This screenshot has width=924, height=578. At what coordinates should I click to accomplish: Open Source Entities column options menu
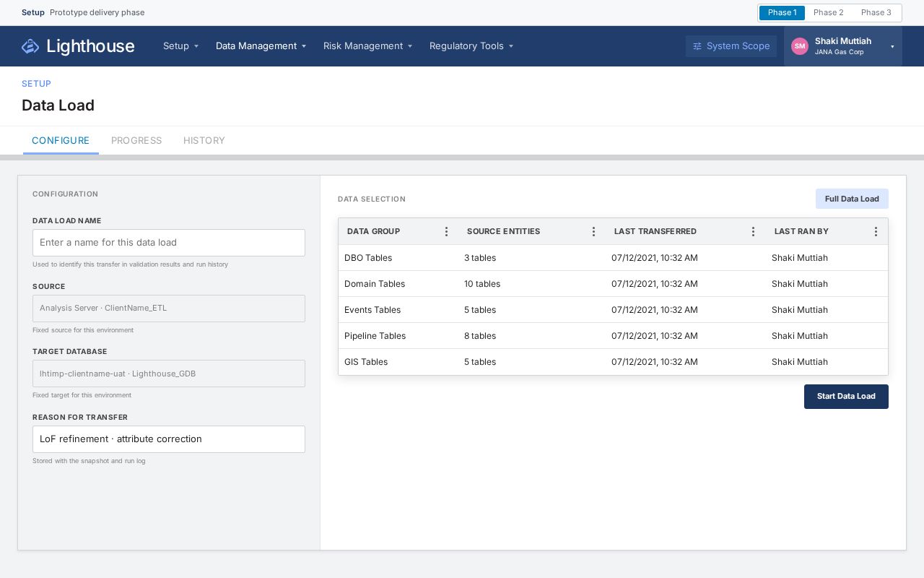[593, 231]
